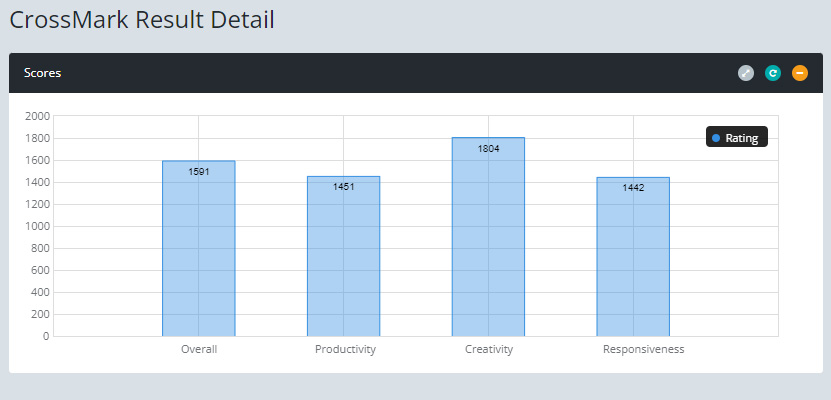This screenshot has width=831, height=400.
Task: Click the Overall axis label
Action: pyautogui.click(x=199, y=350)
